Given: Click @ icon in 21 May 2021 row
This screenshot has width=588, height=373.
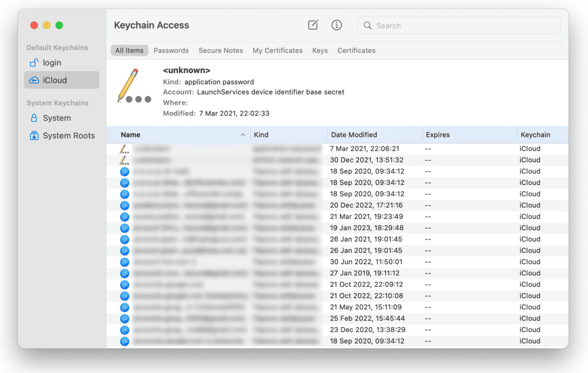Looking at the screenshot, I should (125, 307).
